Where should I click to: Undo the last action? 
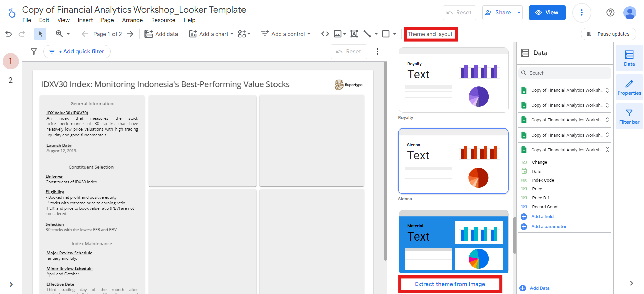point(9,34)
